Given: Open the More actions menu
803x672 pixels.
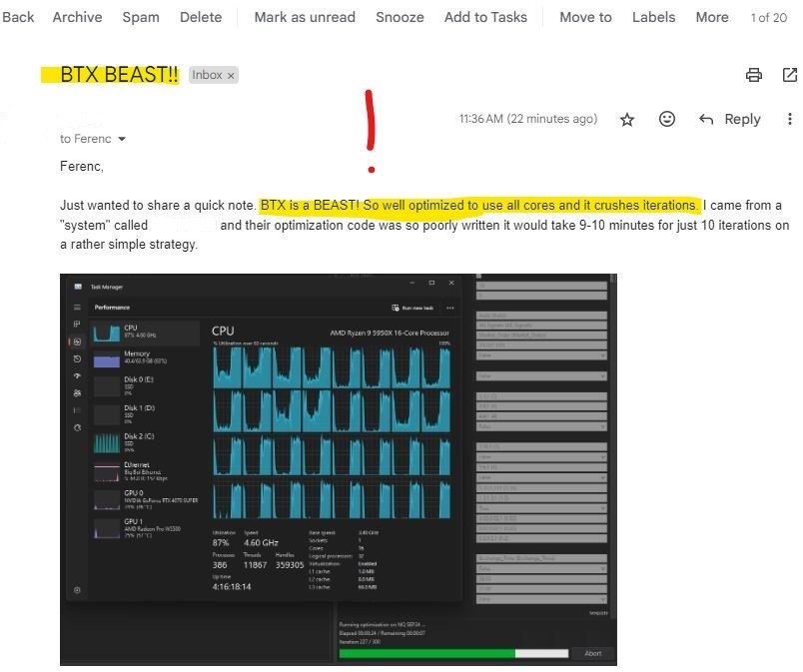Looking at the screenshot, I should [712, 17].
